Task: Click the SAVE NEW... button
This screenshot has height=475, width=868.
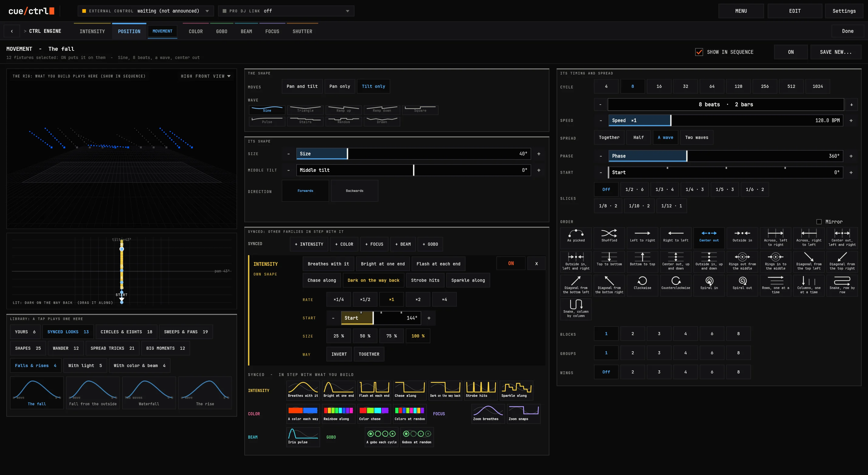Action: pos(836,52)
